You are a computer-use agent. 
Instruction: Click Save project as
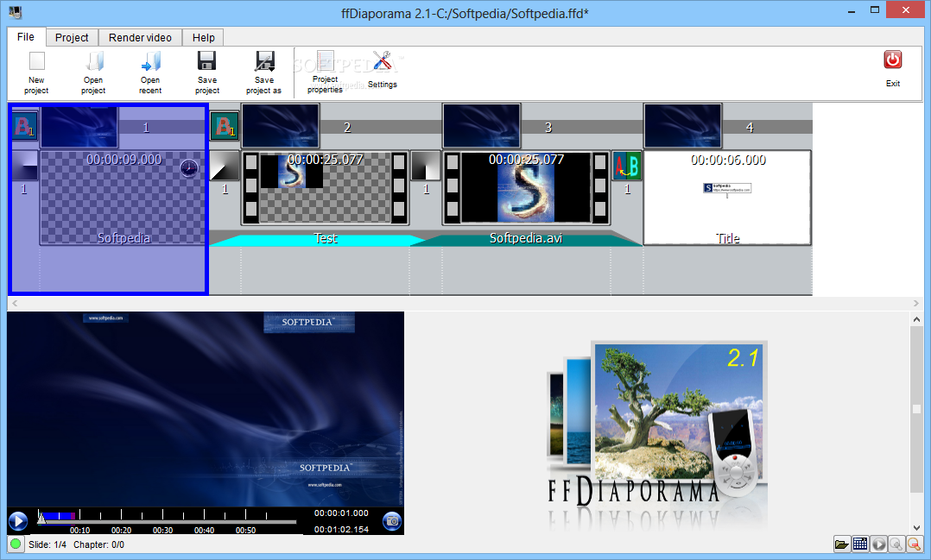[264, 61]
